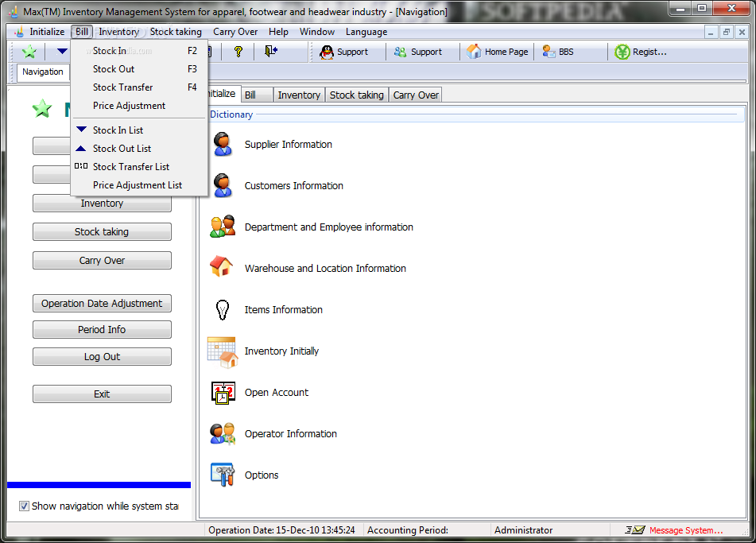The width and height of the screenshot is (756, 543).
Task: Open the Window menu
Action: tap(316, 32)
